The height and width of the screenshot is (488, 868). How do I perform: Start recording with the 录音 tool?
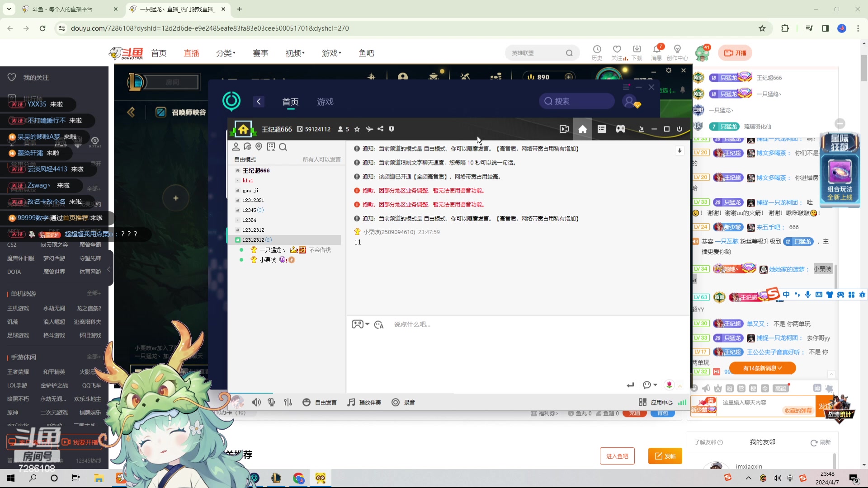(x=403, y=402)
